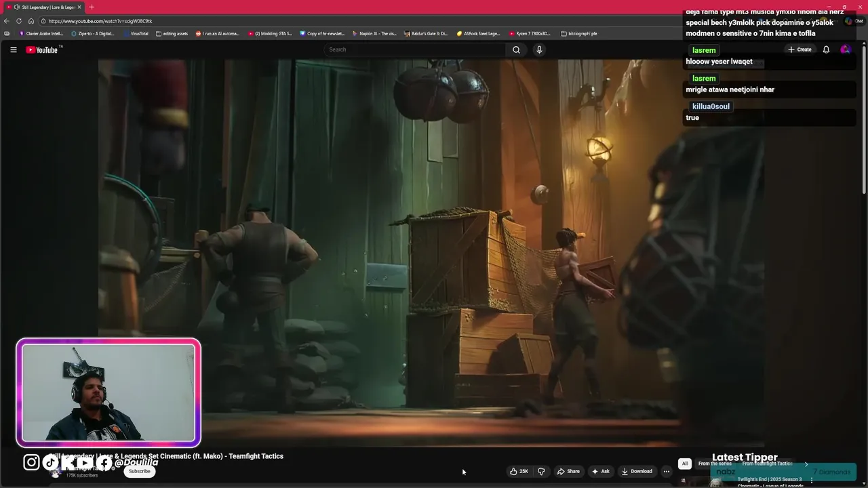
Task: Select the From Teamfight Tactics chip
Action: click(767, 464)
